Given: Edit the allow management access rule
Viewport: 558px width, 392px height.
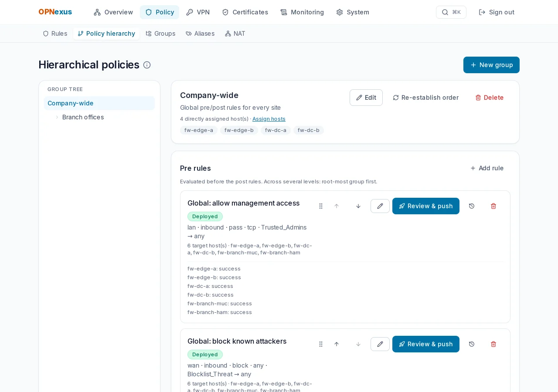Looking at the screenshot, I should point(380,206).
